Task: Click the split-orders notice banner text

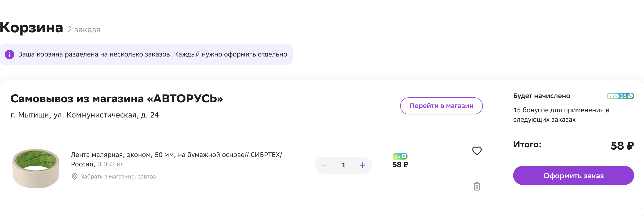Action: pyautogui.click(x=153, y=54)
